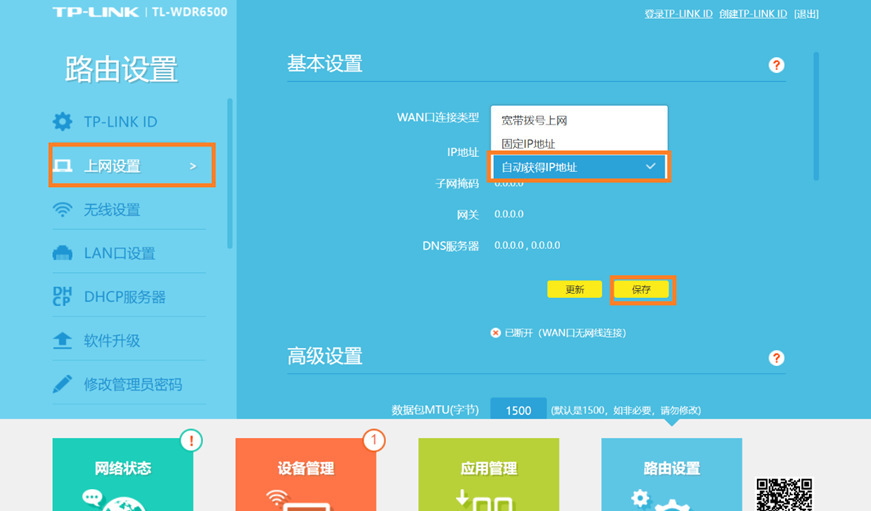This screenshot has width=871, height=511.
Task: Choose 固定IP地址 connection type option
Action: click(x=528, y=144)
